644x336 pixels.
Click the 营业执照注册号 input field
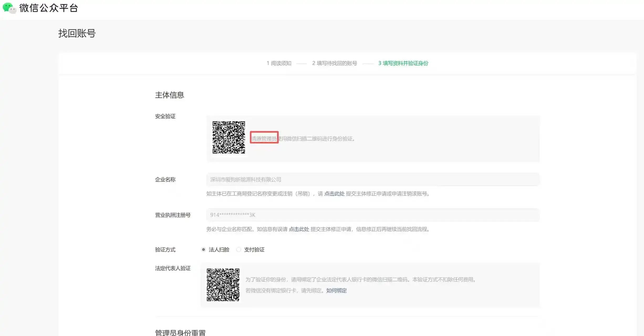click(373, 215)
